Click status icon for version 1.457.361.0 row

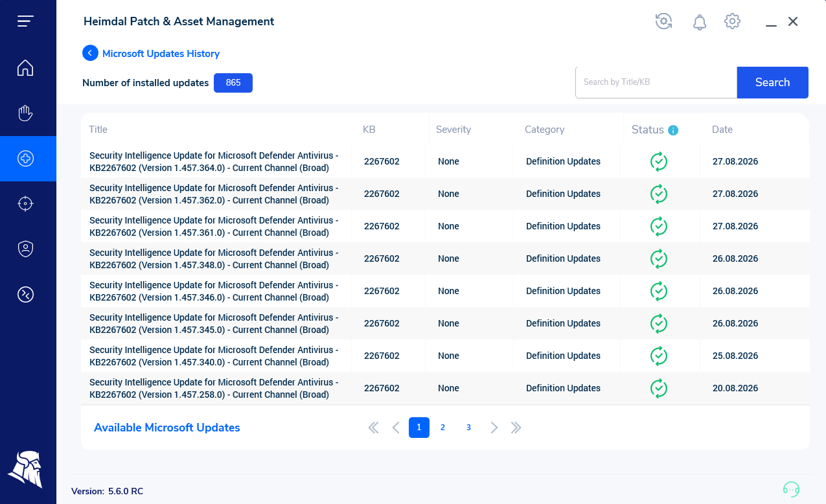coord(659,226)
